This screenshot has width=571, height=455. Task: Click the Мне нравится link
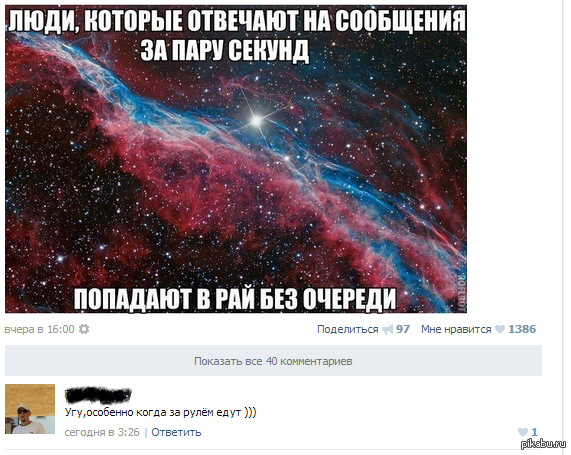pos(456,329)
